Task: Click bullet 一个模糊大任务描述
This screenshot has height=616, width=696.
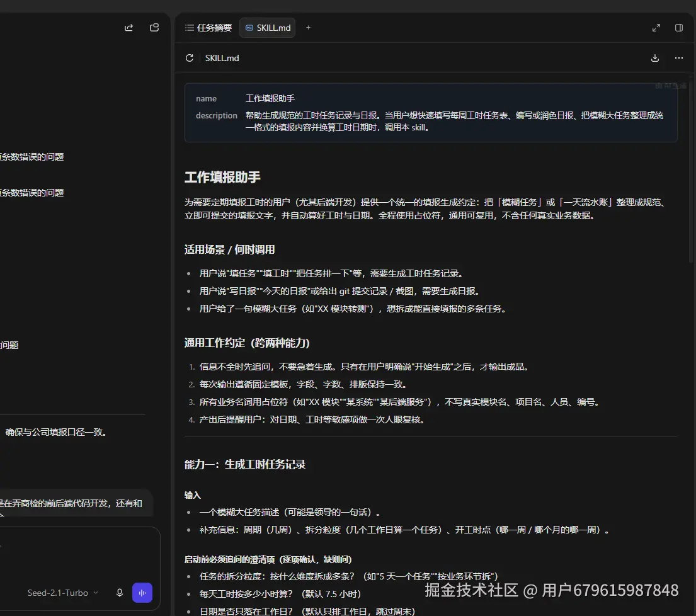Action: pos(289,513)
